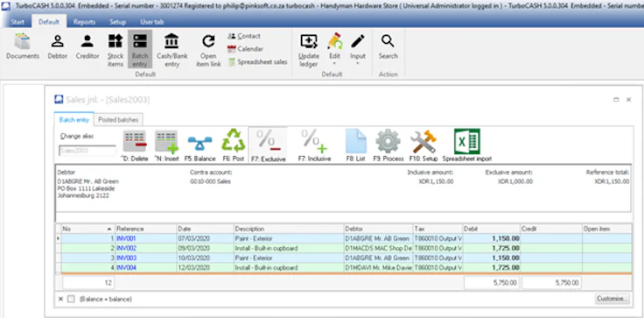Screen dimensions: 644x318
Task: Expand the Input dropdown arrow
Action: (357, 64)
